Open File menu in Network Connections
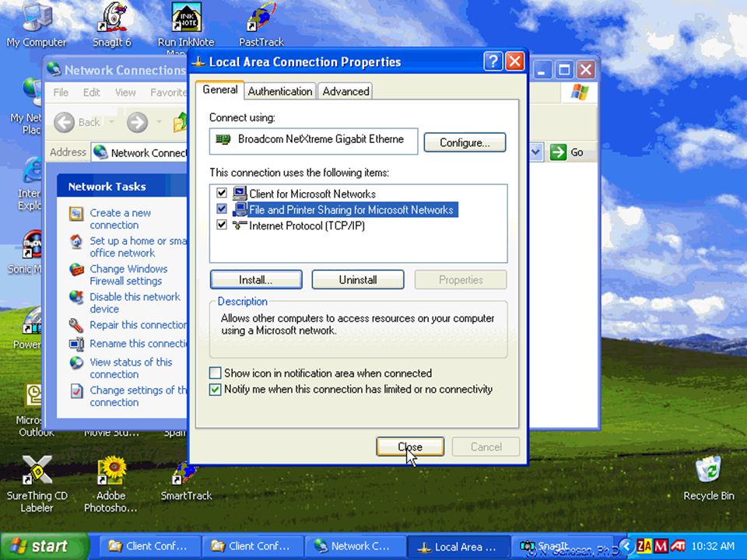This screenshot has height=560, width=747. pyautogui.click(x=61, y=93)
